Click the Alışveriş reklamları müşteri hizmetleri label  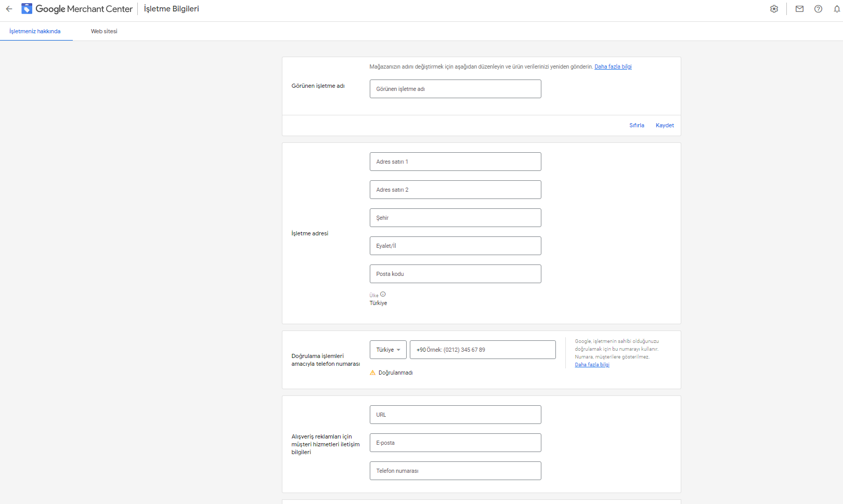(x=326, y=444)
